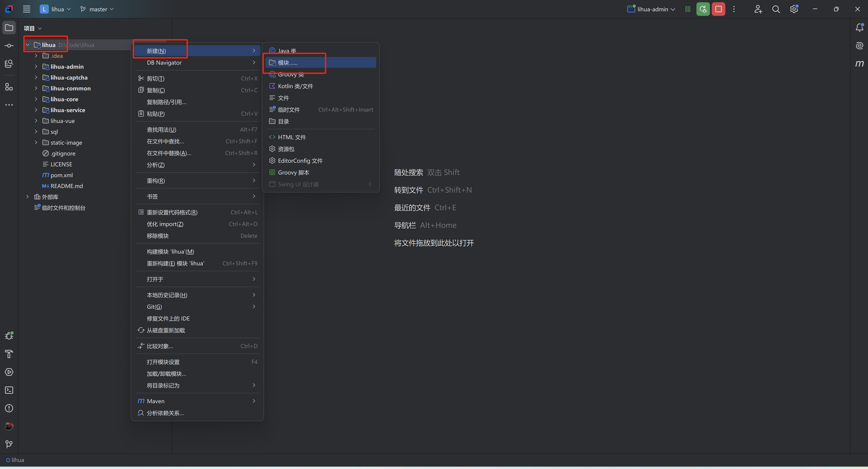868x469 pixels.
Task: Click 从磁盘重新加载 menu entry
Action: coord(166,330)
